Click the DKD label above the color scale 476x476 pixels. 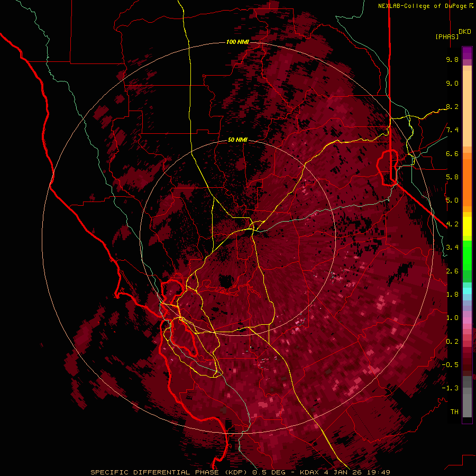pos(465,32)
